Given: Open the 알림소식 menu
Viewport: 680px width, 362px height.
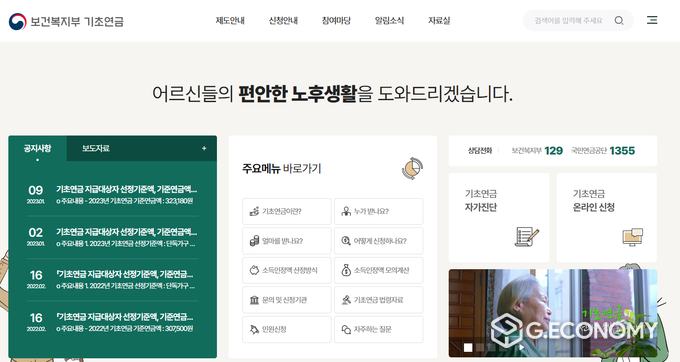Looking at the screenshot, I should click(x=389, y=20).
